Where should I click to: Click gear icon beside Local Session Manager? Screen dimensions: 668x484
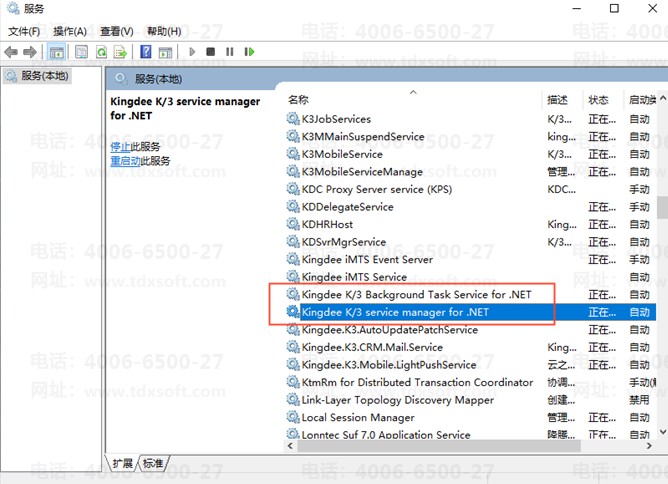(x=293, y=417)
